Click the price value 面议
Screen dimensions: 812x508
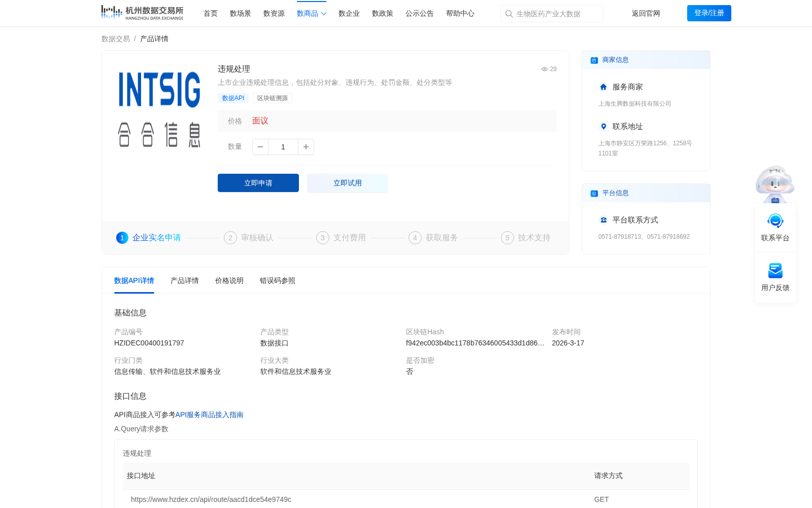pos(260,121)
